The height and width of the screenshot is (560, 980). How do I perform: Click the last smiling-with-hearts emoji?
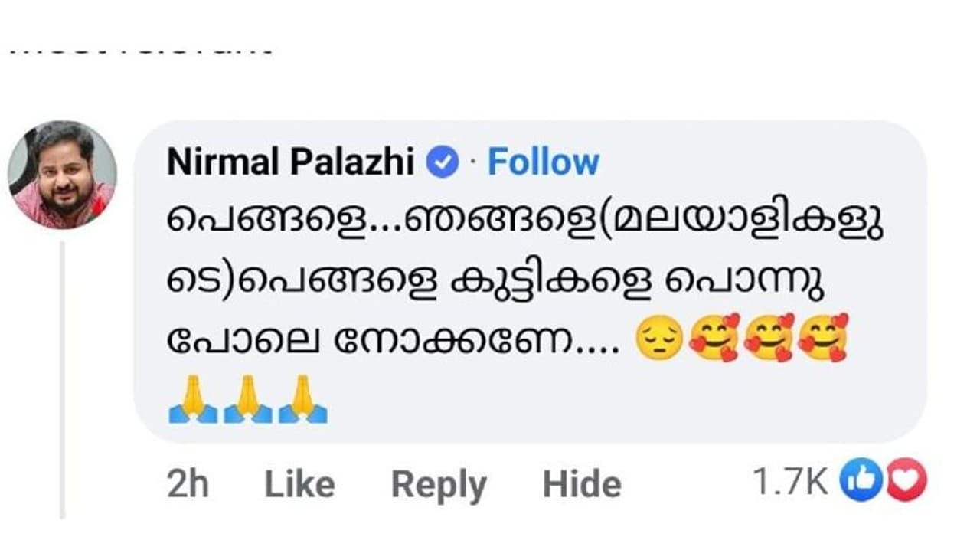click(x=823, y=336)
